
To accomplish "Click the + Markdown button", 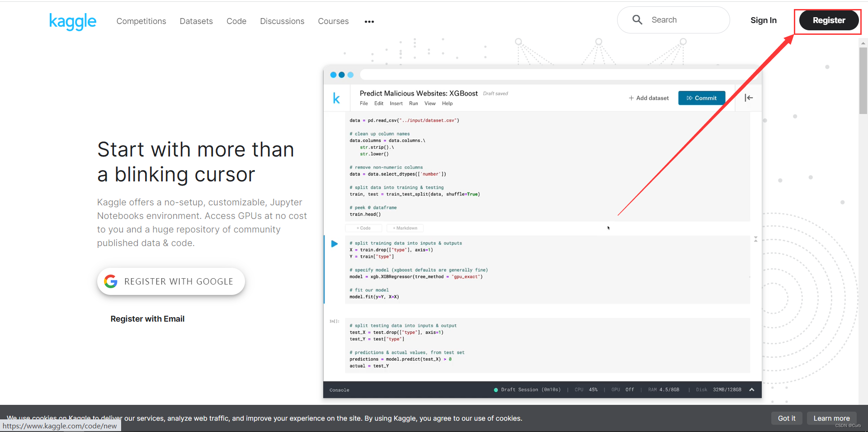I will (405, 228).
